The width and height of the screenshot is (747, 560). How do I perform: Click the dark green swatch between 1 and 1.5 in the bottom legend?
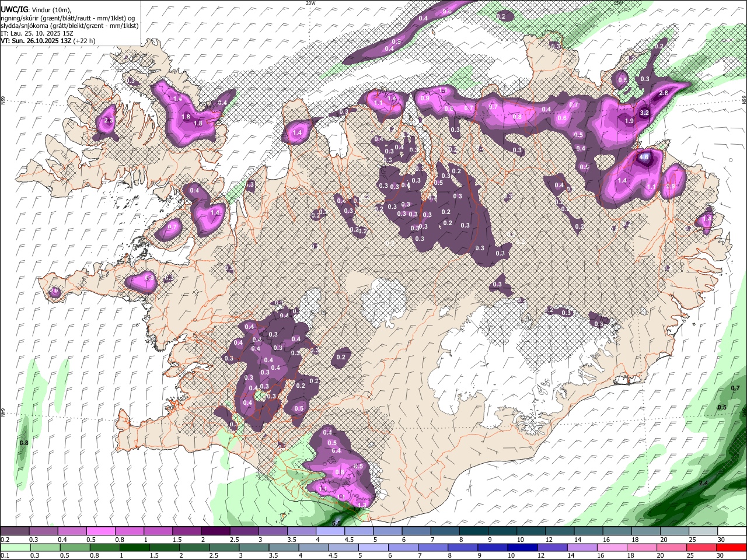point(135,547)
